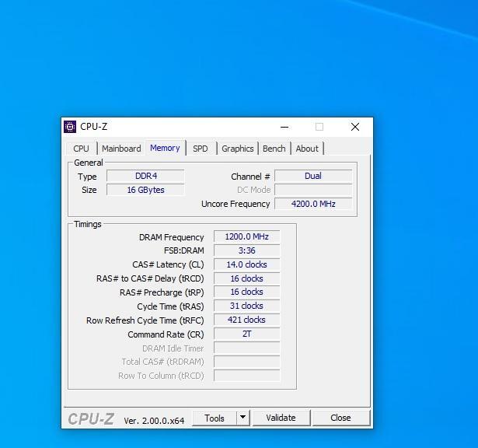
Task: Click the "DRAM Idle Timer" label
Action: 173,348
